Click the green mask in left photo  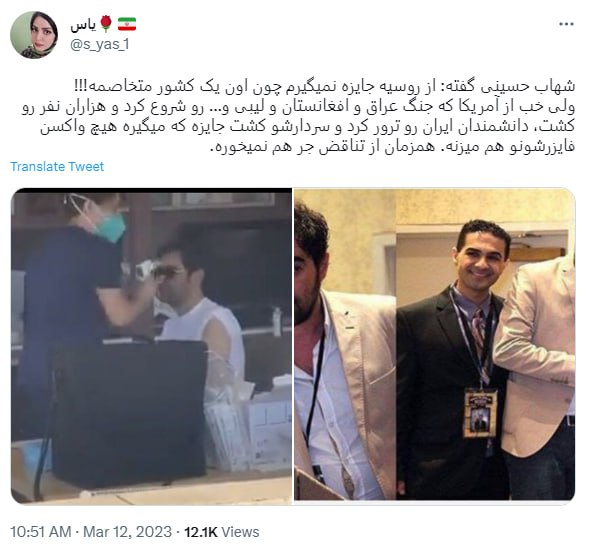(x=111, y=227)
